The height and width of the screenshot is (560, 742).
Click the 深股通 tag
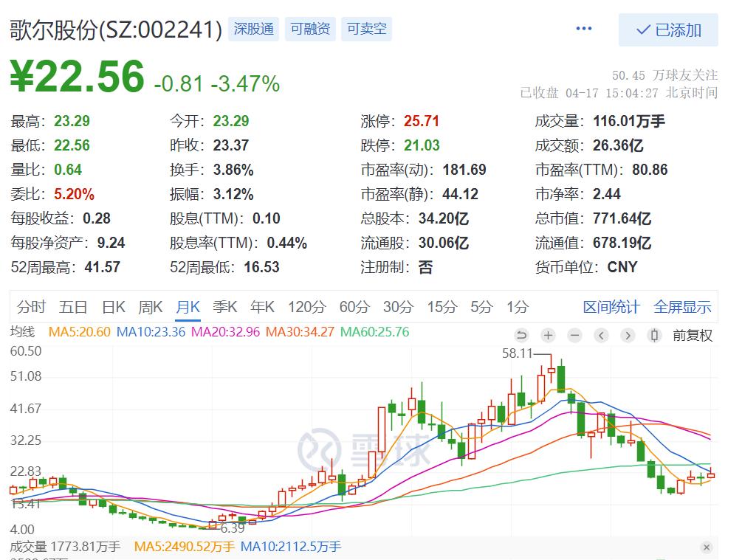[x=254, y=29]
